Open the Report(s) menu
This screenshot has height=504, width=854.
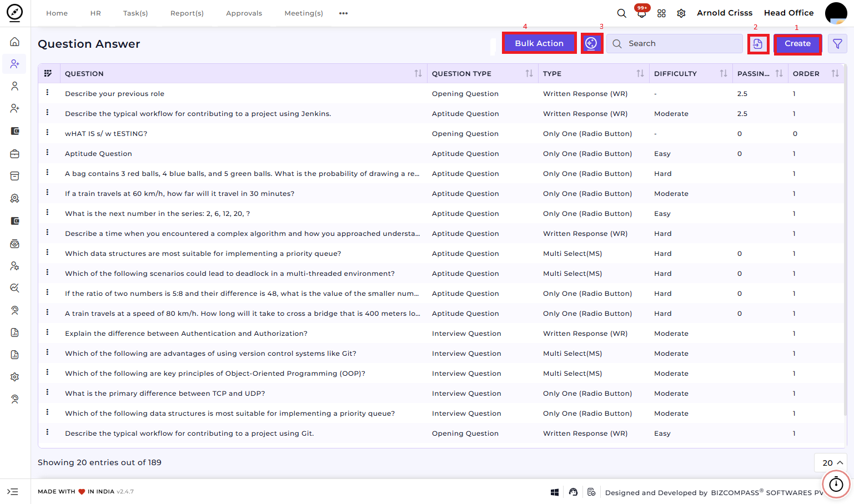[187, 13]
